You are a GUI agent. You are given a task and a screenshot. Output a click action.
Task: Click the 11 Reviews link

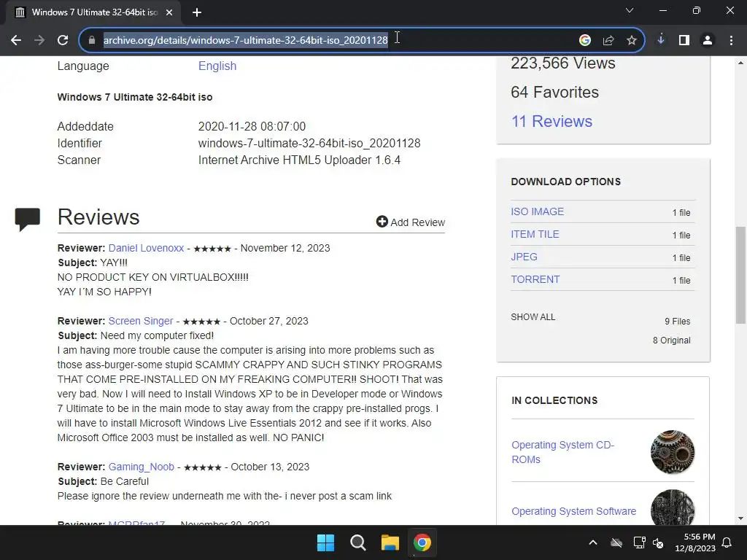point(551,121)
